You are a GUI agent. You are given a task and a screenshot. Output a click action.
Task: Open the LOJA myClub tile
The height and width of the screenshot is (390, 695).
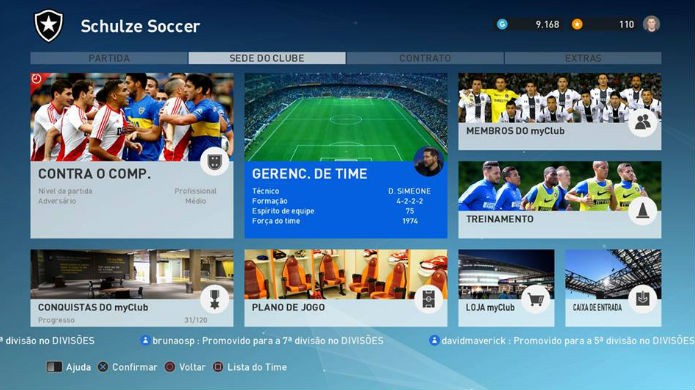pos(506,288)
